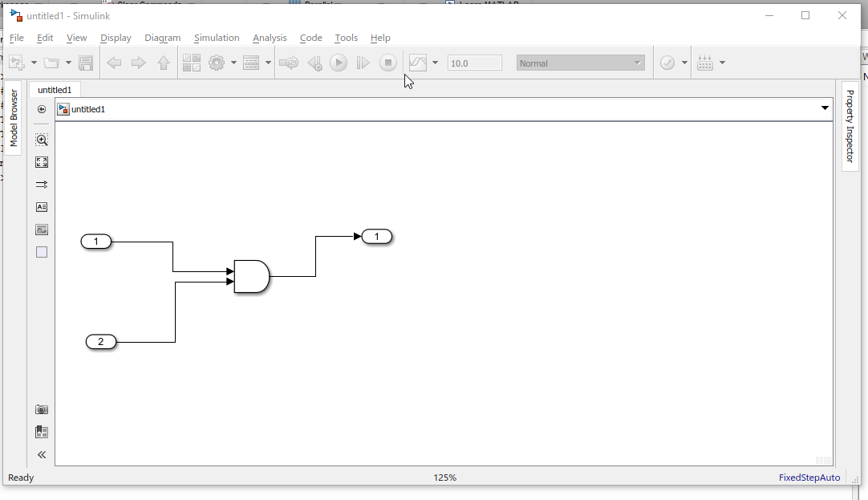Expand the Data Inspector dropdown arrow
Screen dimensions: 868x500
click(435, 63)
